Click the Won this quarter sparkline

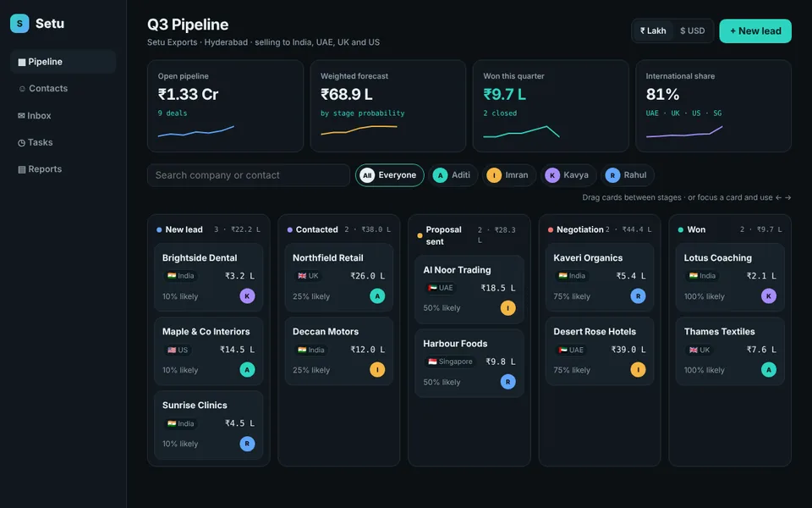pos(521,132)
